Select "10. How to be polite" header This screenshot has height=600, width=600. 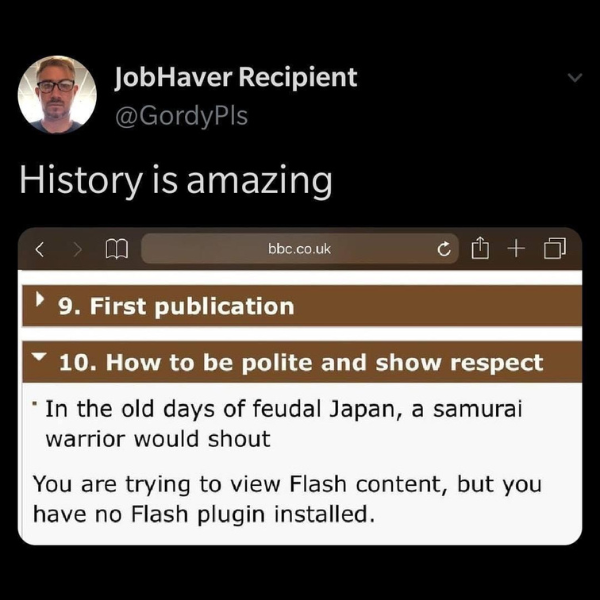pyautogui.click(x=301, y=362)
